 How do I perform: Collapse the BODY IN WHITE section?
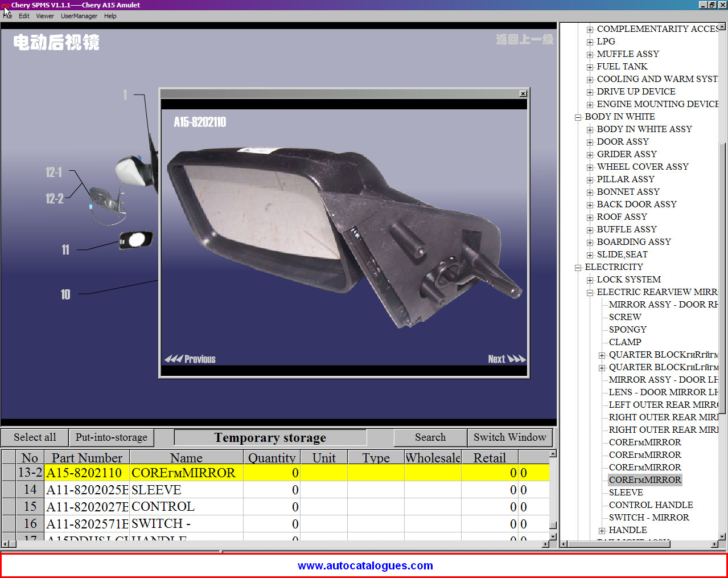578,117
